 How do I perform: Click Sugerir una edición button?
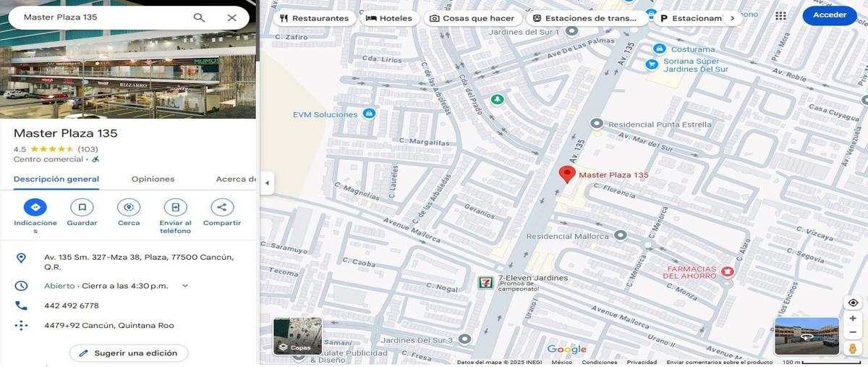(x=129, y=353)
